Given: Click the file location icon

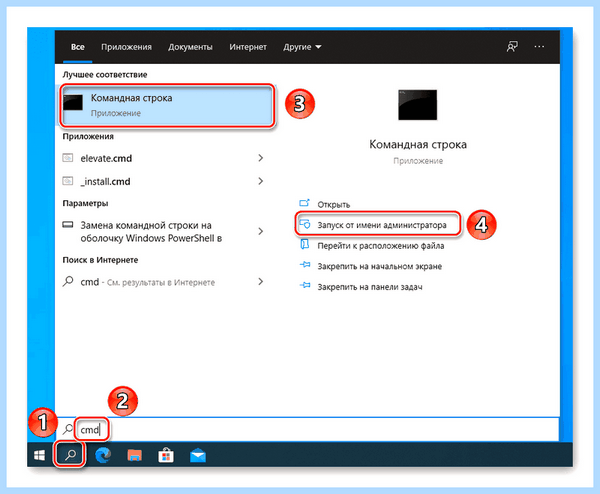Looking at the screenshot, I should (x=305, y=245).
